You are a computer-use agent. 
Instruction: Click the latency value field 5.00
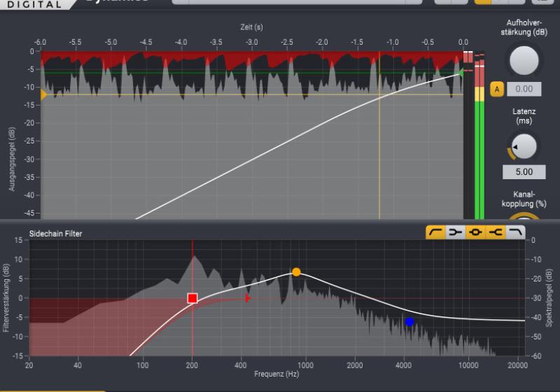524,171
